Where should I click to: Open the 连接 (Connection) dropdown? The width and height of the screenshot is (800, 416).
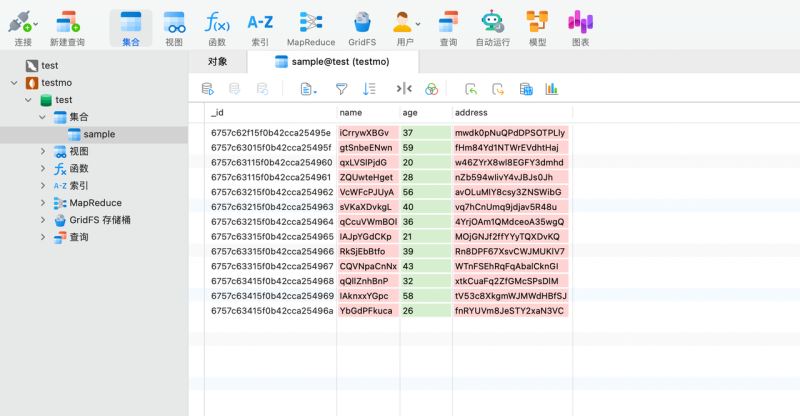click(x=37, y=24)
